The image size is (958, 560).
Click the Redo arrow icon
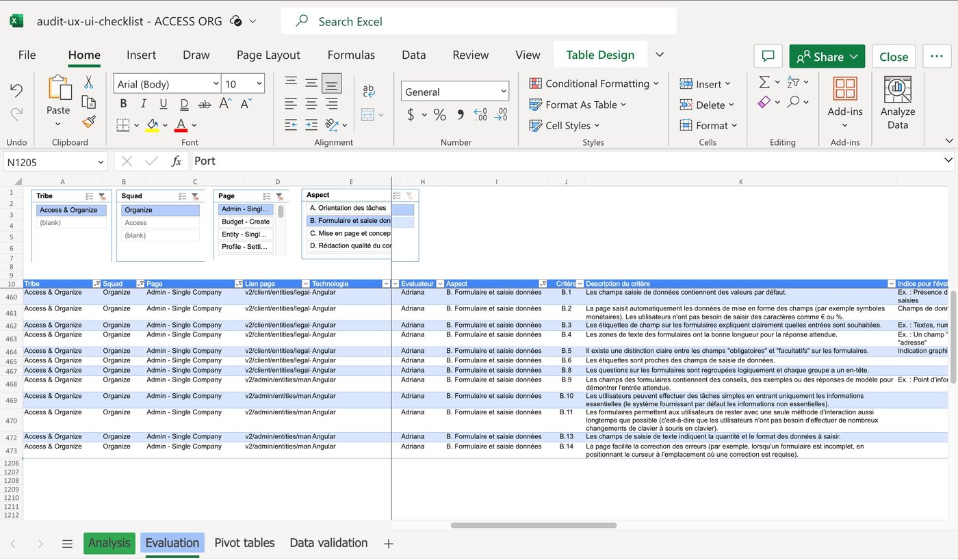pos(16,115)
